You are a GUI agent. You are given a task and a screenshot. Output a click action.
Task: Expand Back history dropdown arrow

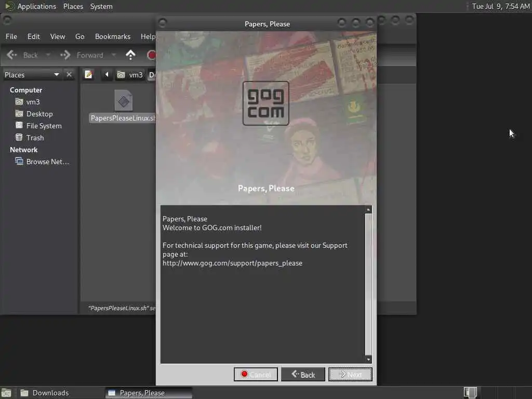[x=48, y=55]
